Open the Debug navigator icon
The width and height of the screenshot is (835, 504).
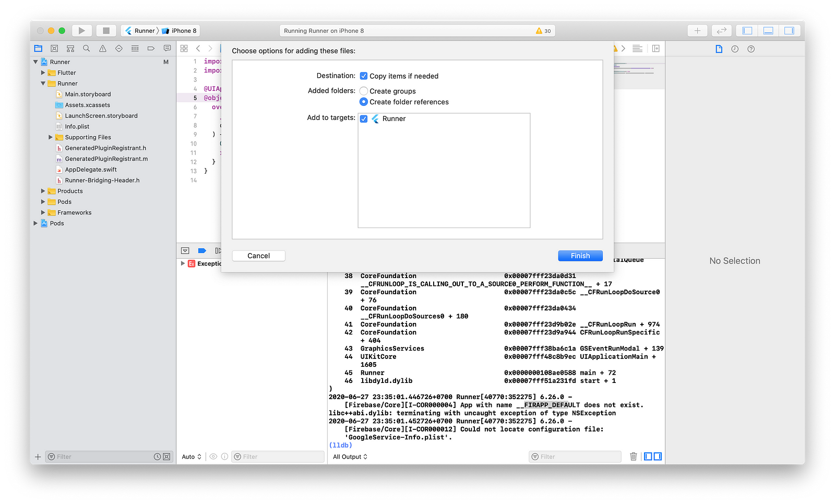click(x=135, y=49)
